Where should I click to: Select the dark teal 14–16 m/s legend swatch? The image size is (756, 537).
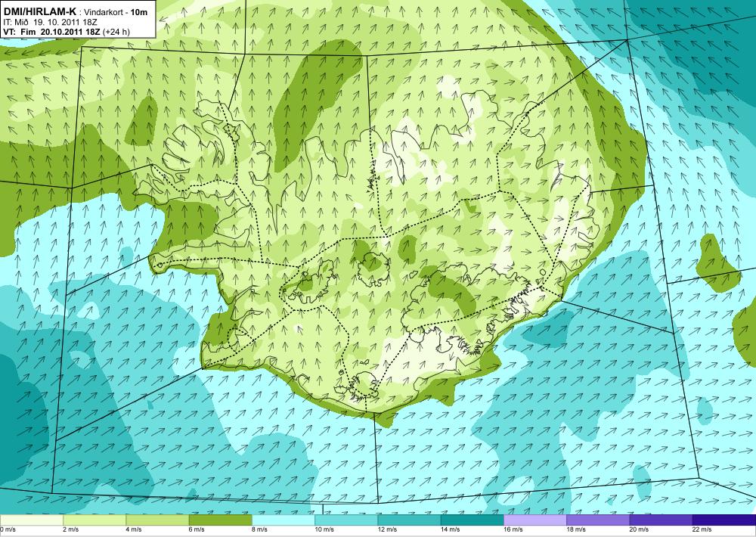tap(472, 520)
